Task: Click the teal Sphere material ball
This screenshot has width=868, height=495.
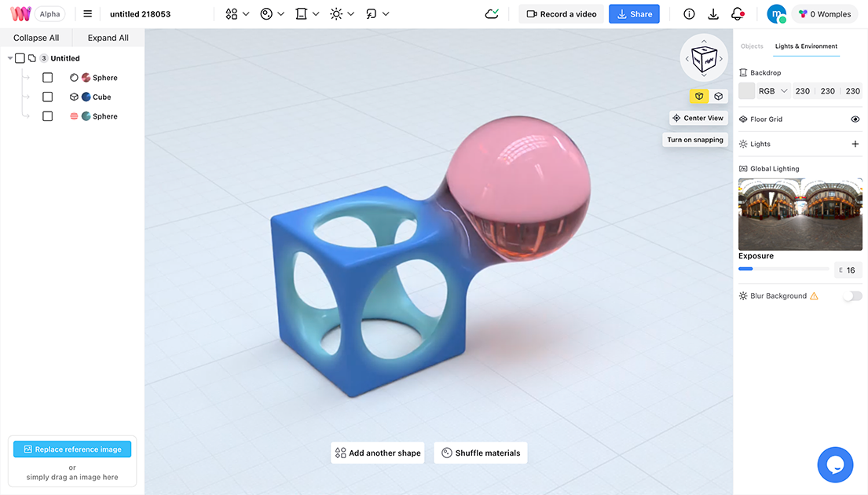Action: click(86, 116)
